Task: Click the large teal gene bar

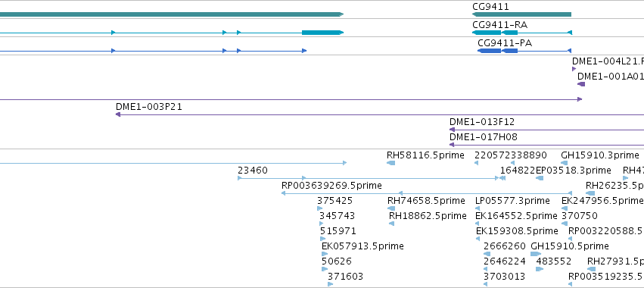Action: point(172,14)
